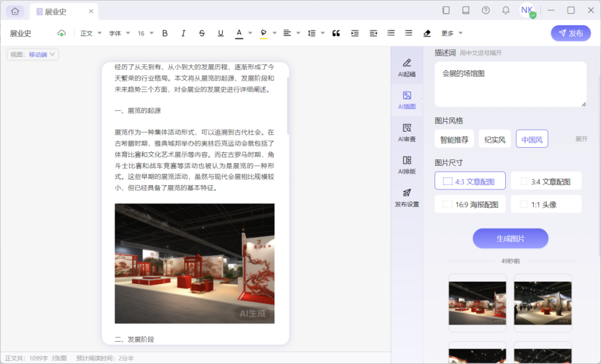Expand the line spacing options arrow
The image size is (601, 364).
click(323, 33)
